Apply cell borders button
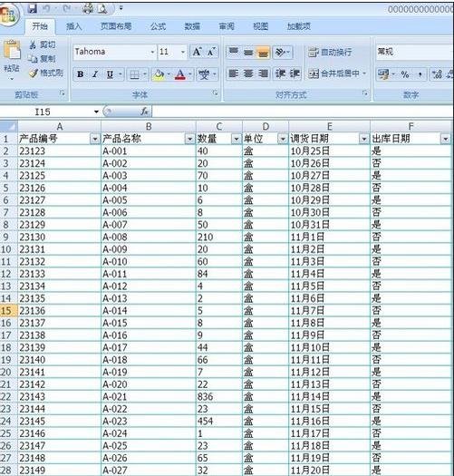 coord(134,74)
